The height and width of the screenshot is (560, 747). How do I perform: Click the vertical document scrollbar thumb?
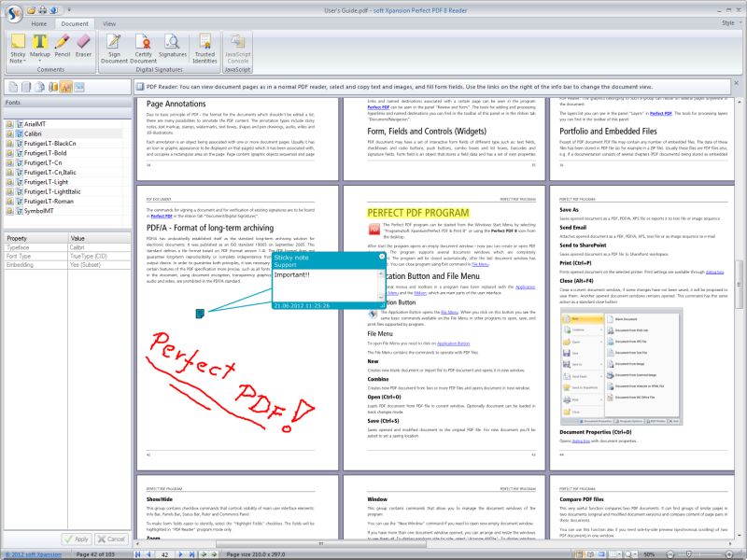pyautogui.click(x=740, y=285)
